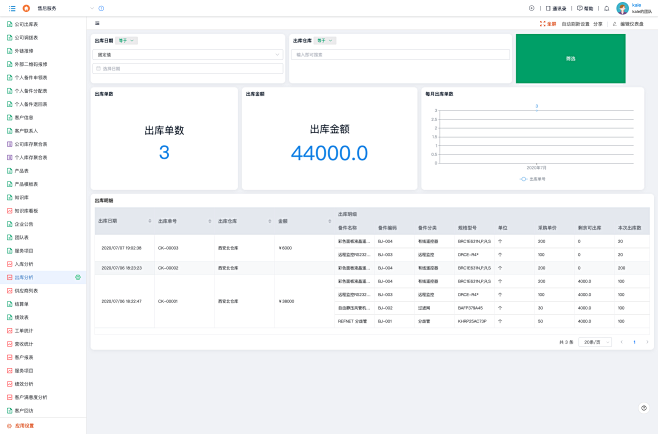The height and width of the screenshot is (434, 658).
Task: Toggle the 出库单数 chart legend series
Action: click(532, 178)
